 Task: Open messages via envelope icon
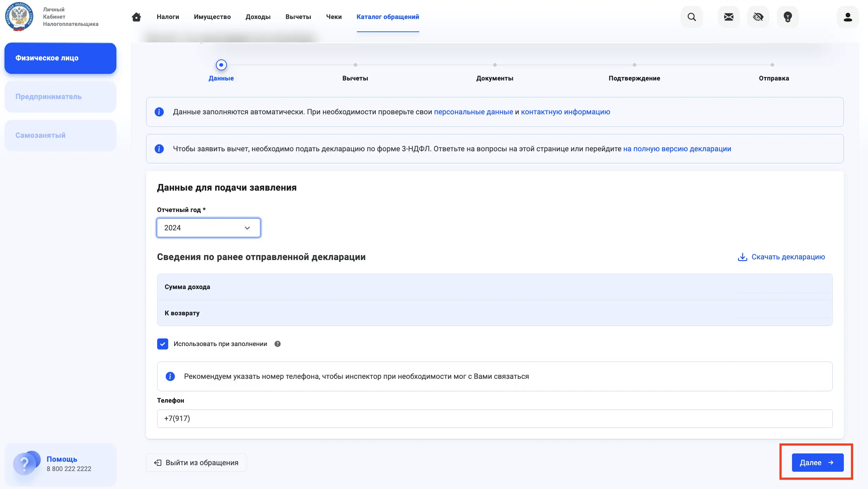point(728,17)
